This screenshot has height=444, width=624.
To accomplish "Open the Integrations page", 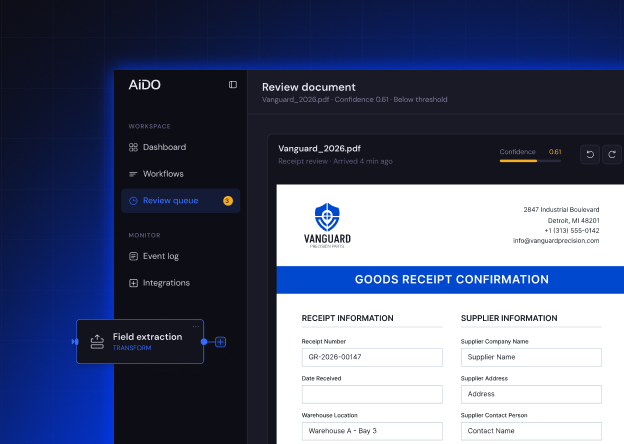I will tap(181, 283).
